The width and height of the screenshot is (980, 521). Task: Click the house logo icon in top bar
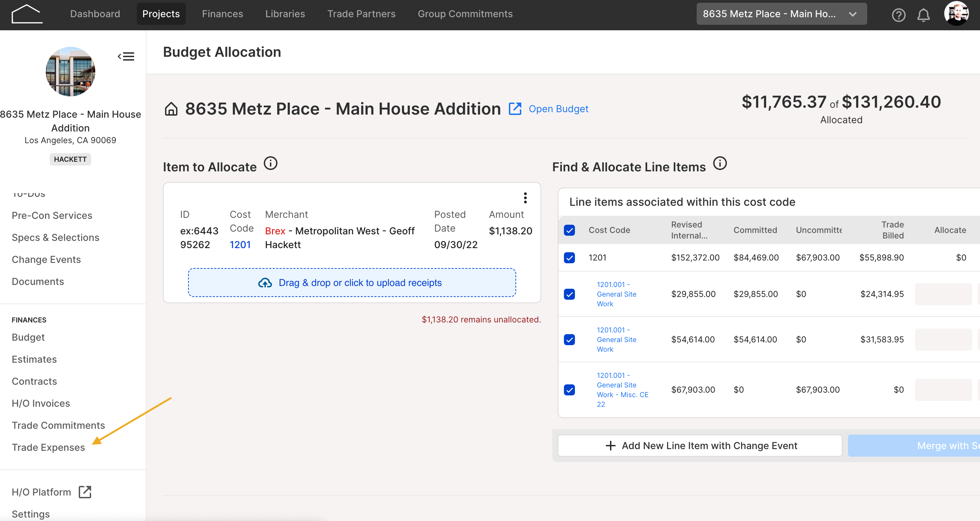coord(26,14)
